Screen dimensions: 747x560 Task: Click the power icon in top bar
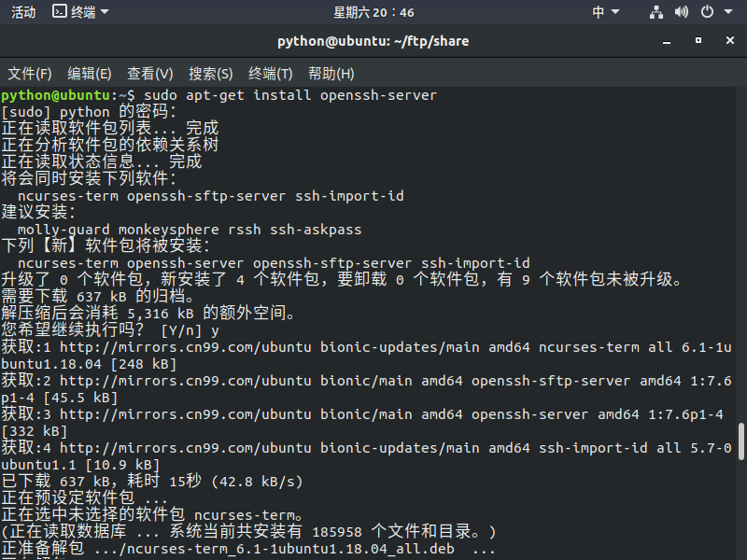pyautogui.click(x=707, y=12)
